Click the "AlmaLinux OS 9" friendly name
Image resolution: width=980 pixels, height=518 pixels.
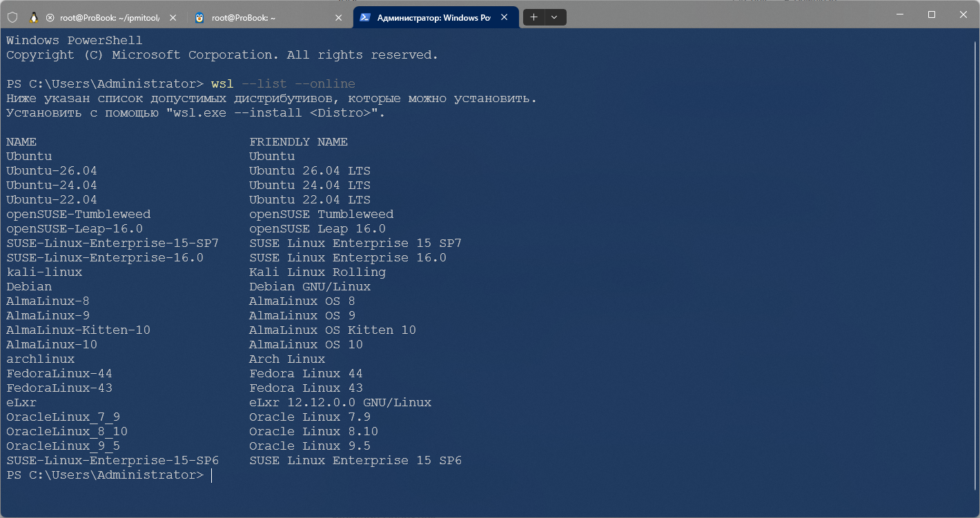point(302,316)
